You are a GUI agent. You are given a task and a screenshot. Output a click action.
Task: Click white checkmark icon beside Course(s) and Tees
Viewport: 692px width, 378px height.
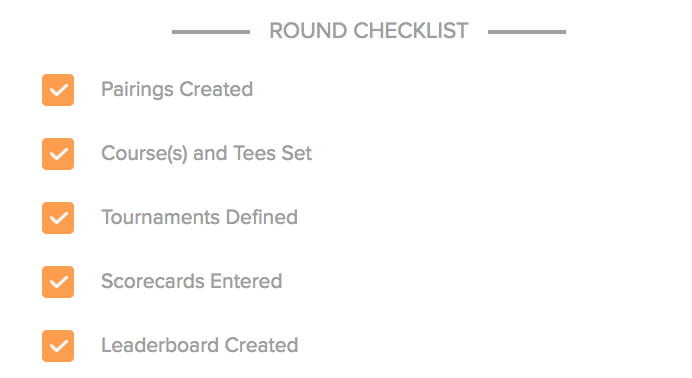coord(58,154)
